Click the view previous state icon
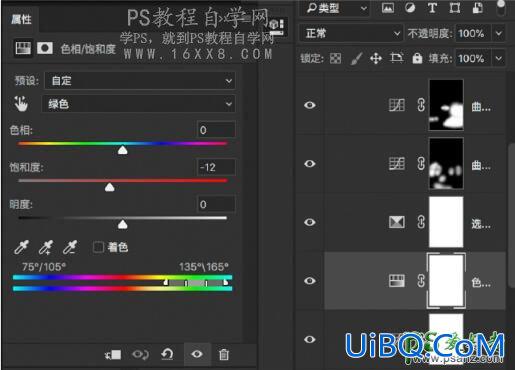Viewport: 515px width, 370px height. point(140,354)
